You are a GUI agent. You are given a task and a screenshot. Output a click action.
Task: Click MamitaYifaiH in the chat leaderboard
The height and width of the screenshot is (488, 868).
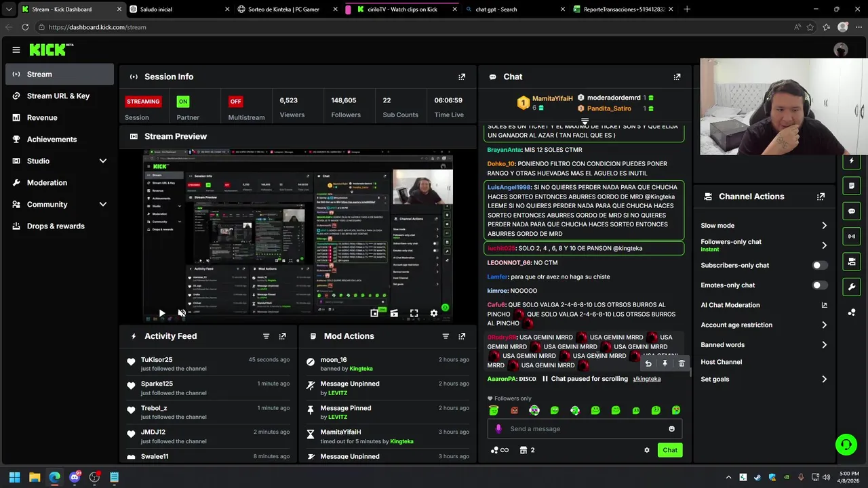point(552,98)
